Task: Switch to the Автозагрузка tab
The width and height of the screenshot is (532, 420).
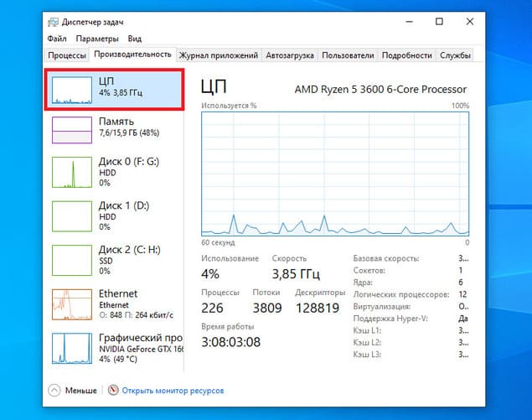Action: click(x=290, y=55)
